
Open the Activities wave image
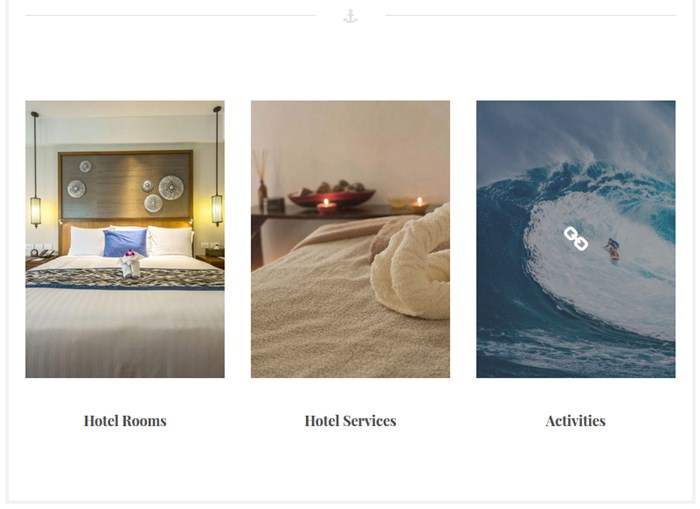click(576, 239)
